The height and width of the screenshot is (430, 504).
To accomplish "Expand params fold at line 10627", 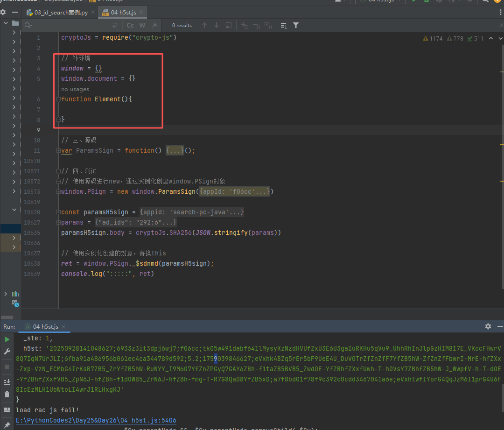I will 58,223.
